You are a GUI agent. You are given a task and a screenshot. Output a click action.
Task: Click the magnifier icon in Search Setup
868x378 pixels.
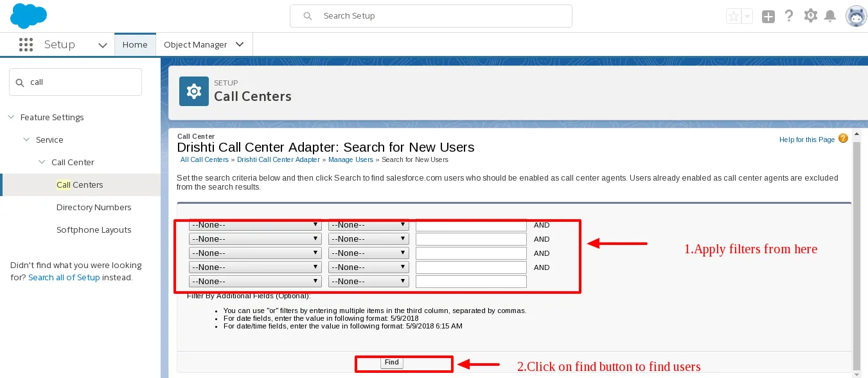pos(308,16)
